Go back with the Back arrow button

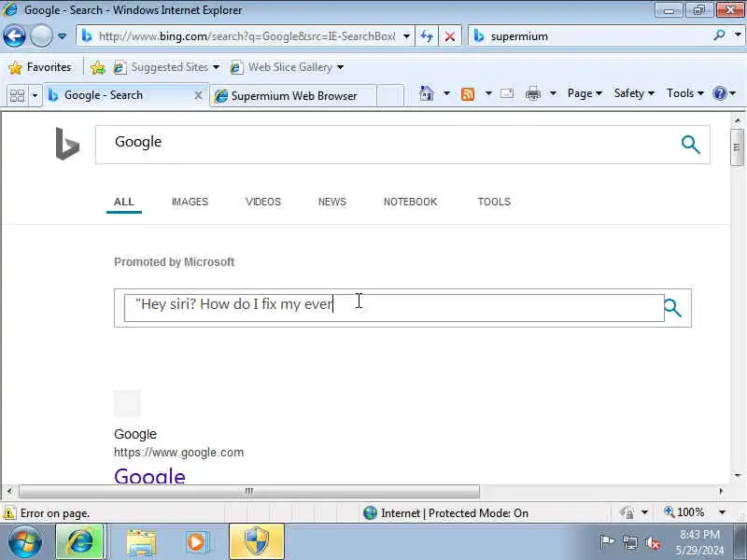(x=14, y=36)
